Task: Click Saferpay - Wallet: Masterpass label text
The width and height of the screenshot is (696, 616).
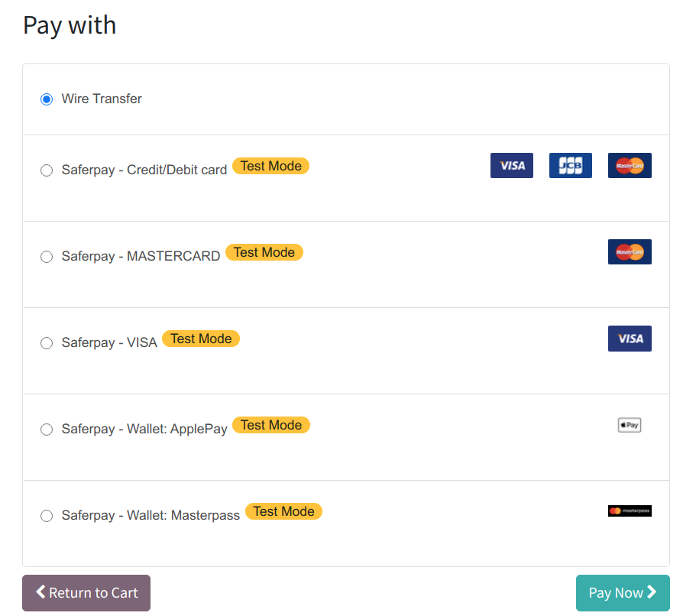Action: 151,515
